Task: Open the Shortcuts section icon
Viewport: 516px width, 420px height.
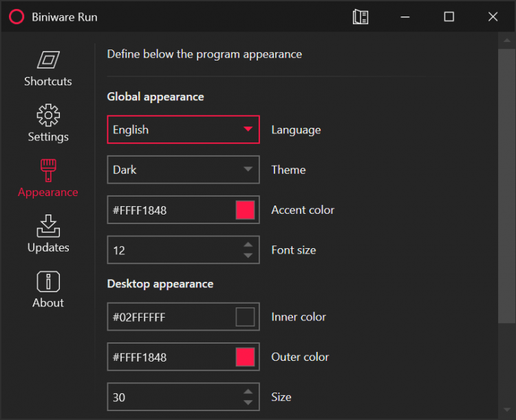Action: coord(48,60)
